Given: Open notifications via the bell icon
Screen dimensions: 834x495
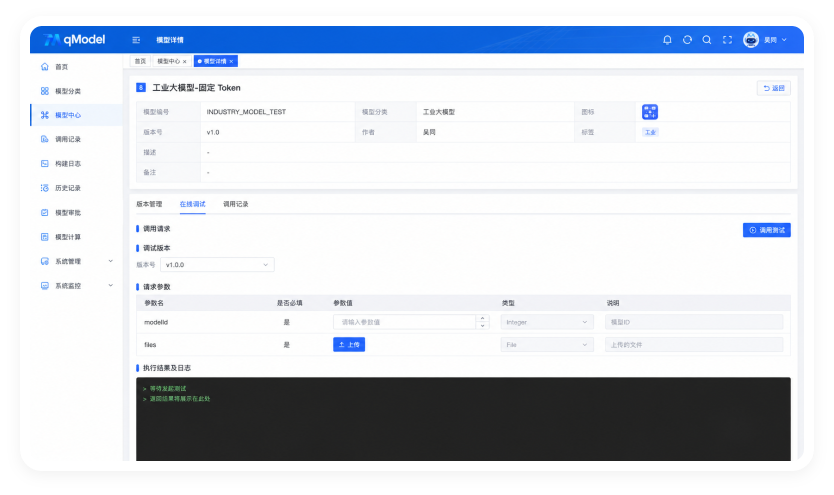Looking at the screenshot, I should click(x=667, y=40).
